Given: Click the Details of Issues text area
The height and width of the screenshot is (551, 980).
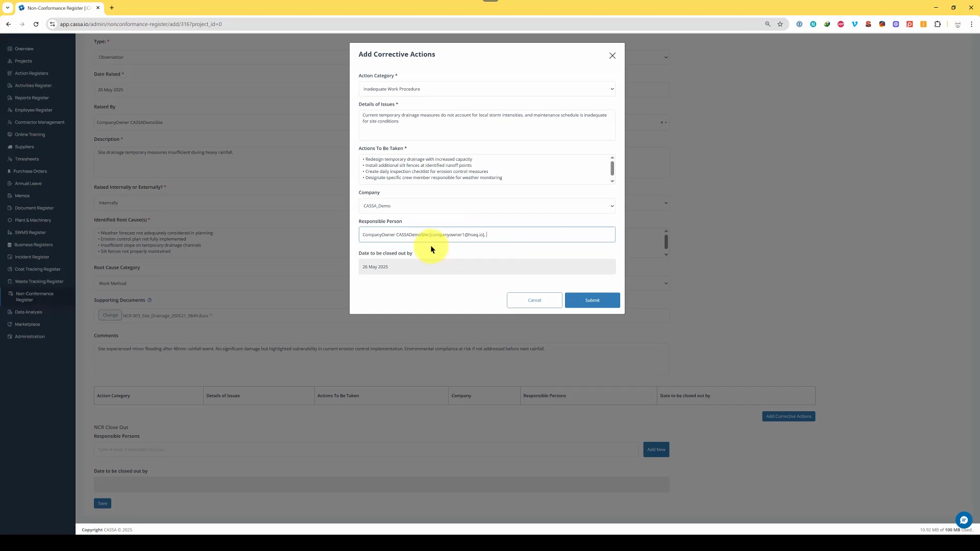Looking at the screenshot, I should (x=486, y=125).
